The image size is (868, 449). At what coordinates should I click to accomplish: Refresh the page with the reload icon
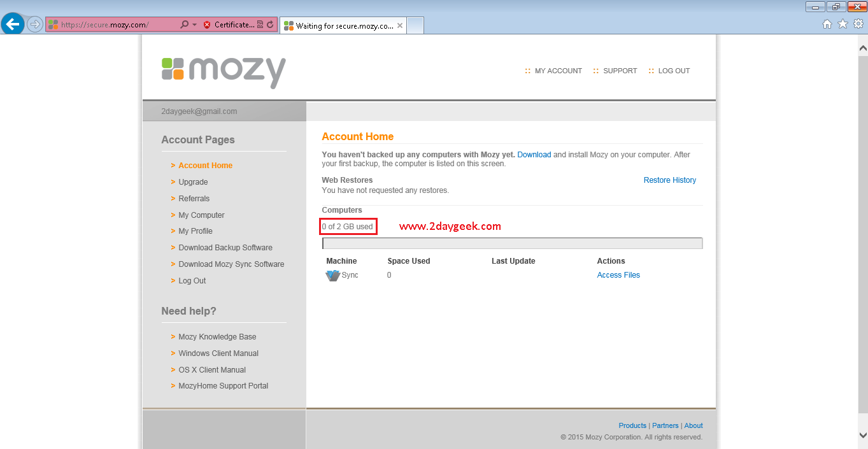coord(270,25)
